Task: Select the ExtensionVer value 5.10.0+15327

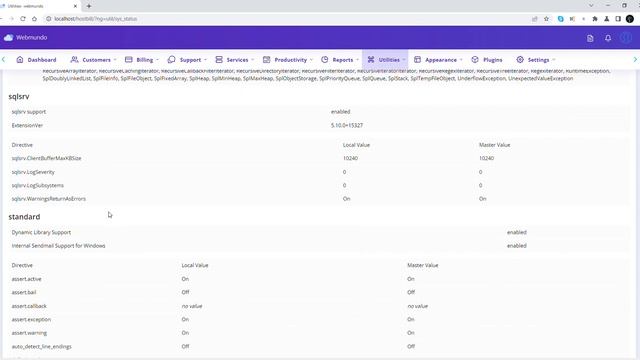Action: pyautogui.click(x=347, y=125)
